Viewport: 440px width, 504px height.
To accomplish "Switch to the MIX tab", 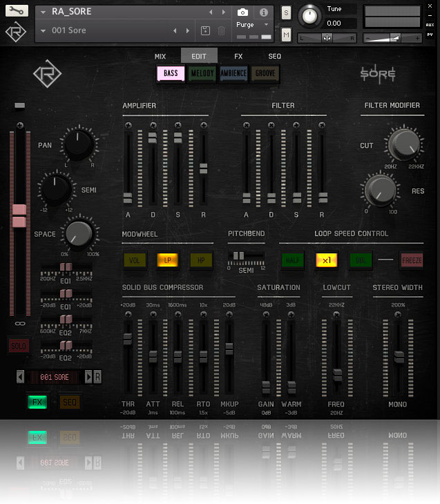I will 160,56.
